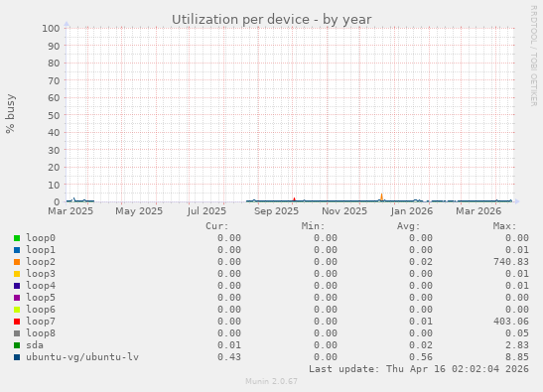Click the Avg: column header
The height and width of the screenshot is (392, 543).
[x=409, y=226]
